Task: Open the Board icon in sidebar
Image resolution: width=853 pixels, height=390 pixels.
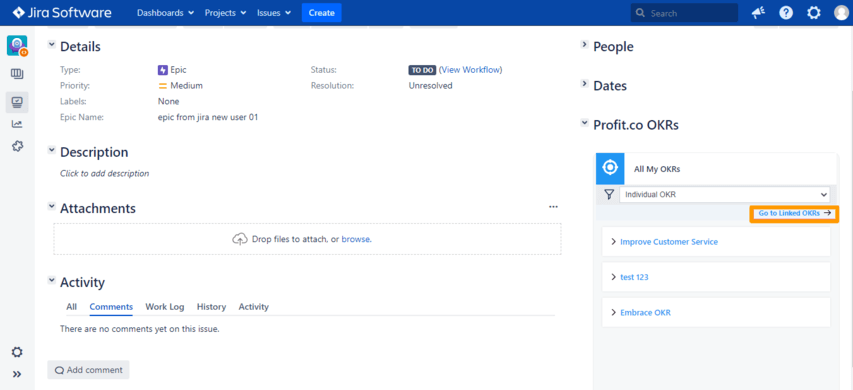Action: 17,73
